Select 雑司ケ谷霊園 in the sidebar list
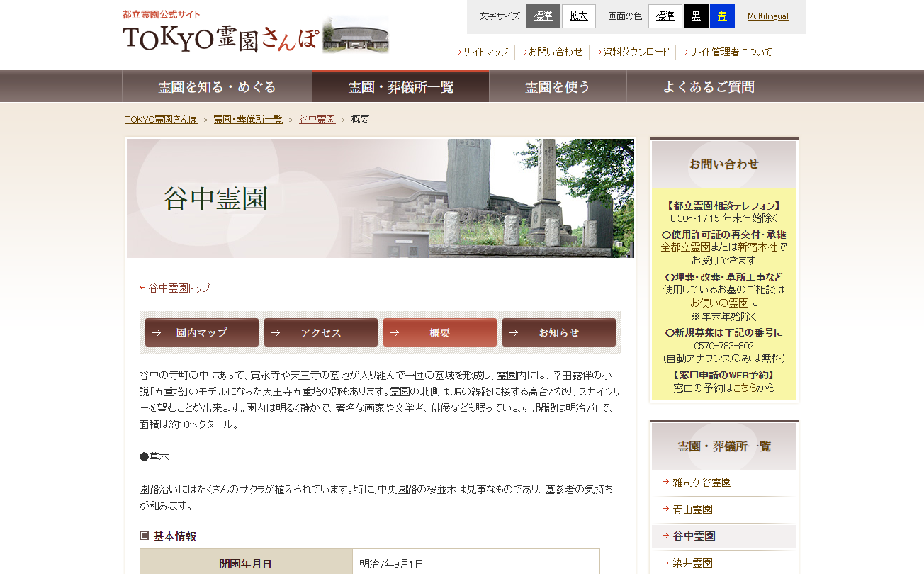The width and height of the screenshot is (924, 574). (x=702, y=483)
